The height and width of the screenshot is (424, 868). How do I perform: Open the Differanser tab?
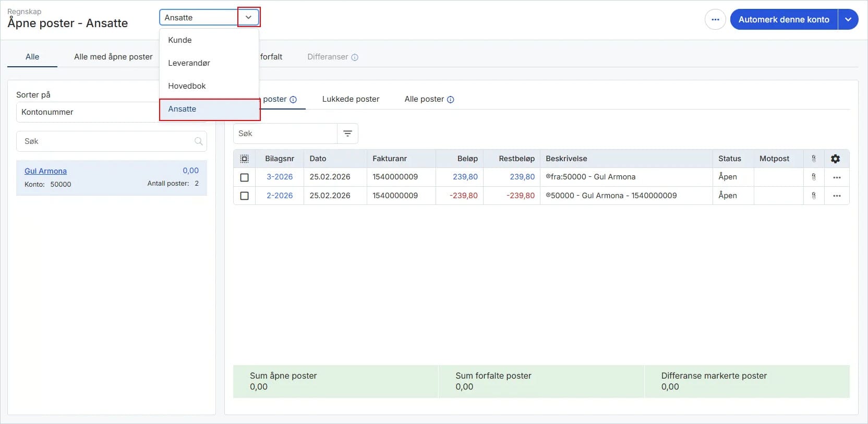(x=328, y=57)
